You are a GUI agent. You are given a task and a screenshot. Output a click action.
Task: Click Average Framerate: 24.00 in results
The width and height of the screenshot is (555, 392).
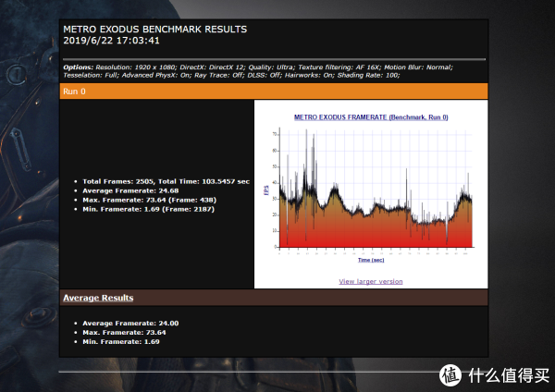click(x=130, y=323)
